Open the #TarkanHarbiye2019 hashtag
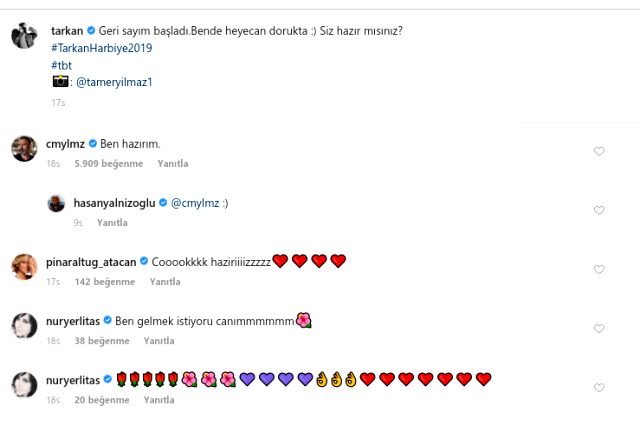The image size is (640, 426). click(102, 48)
